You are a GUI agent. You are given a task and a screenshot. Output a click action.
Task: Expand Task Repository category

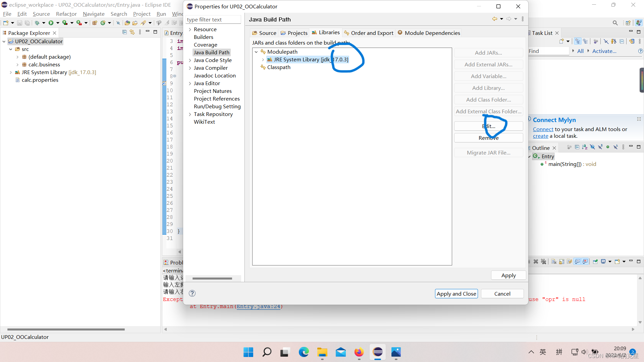tap(190, 114)
